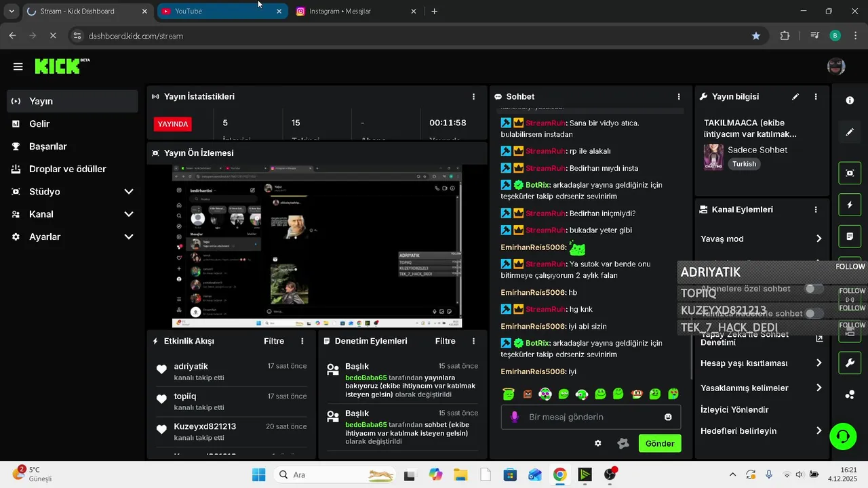The height and width of the screenshot is (488, 868).
Task: Toggle the activity feed lightning widget icon
Action: point(850,205)
